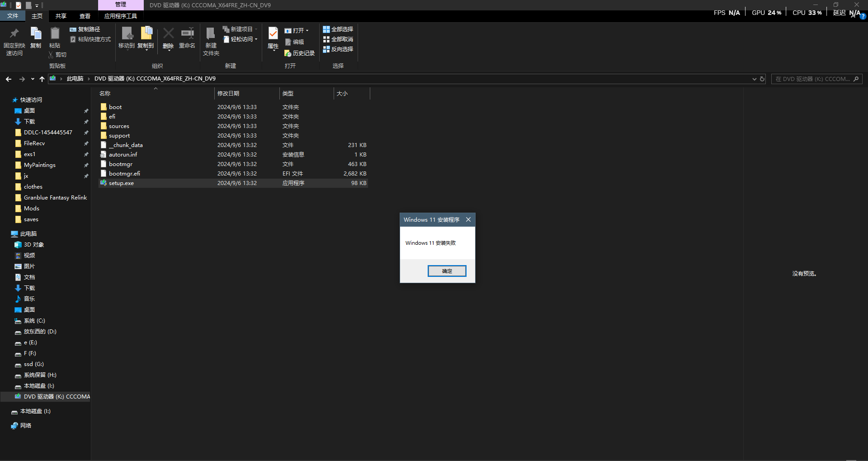The image size is (868, 461).
Task: Select the setup.exe file row
Action: coord(233,183)
